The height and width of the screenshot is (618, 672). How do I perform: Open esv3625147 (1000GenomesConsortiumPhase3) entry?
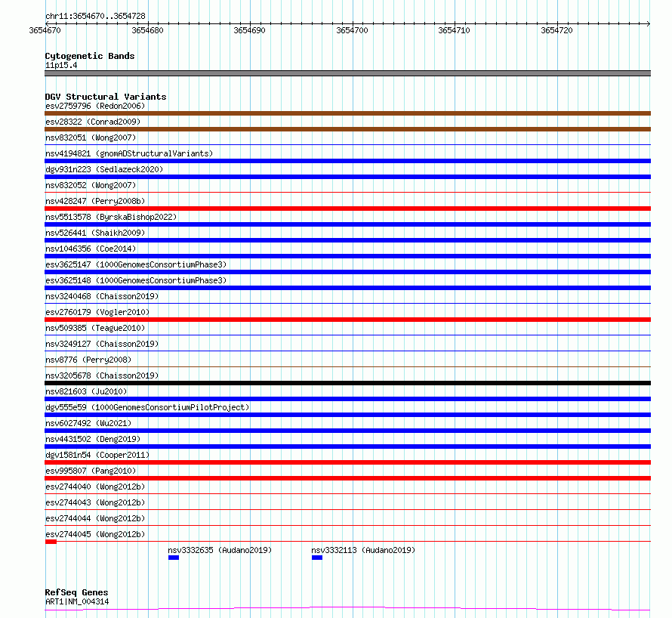[x=136, y=264]
